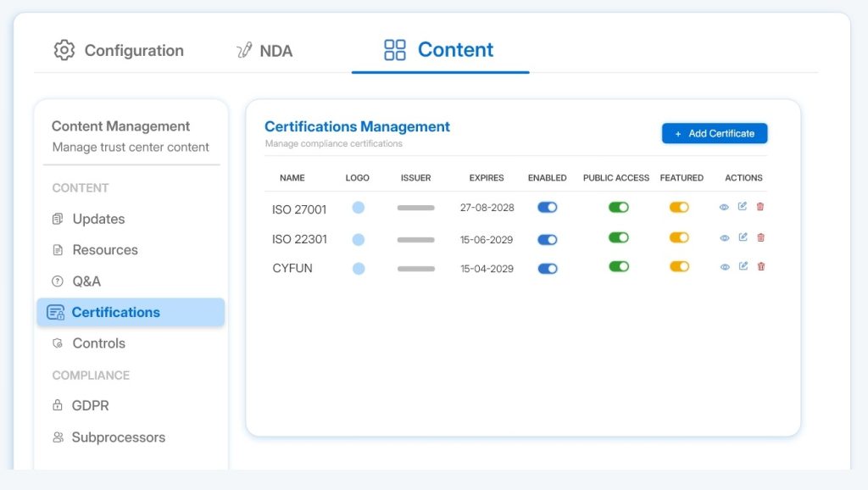The height and width of the screenshot is (490, 868).
Task: Click the ISO 27001 name cell
Action: (x=299, y=209)
